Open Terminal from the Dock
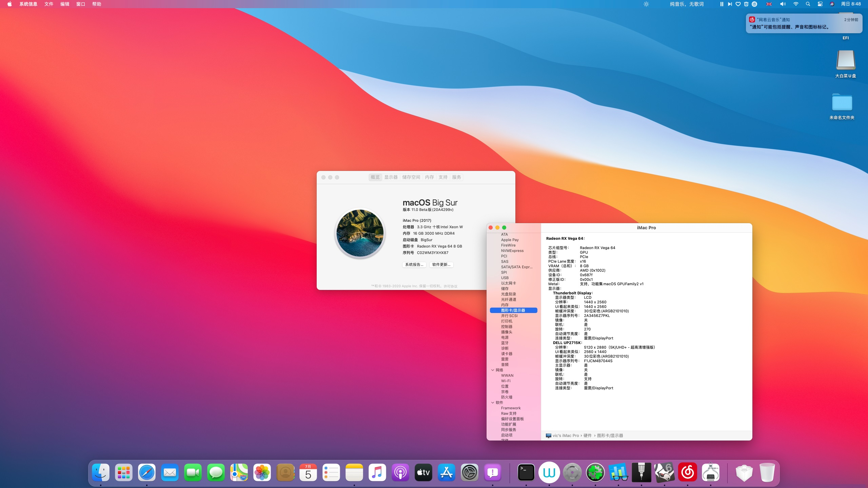Image resolution: width=868 pixels, height=488 pixels. click(x=526, y=472)
